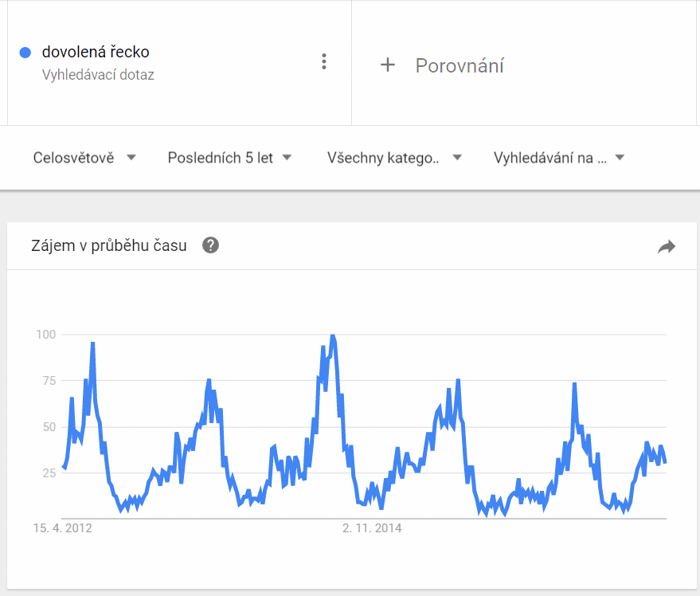Viewport: 700px width, 596px height.
Task: Click the dropdown arrow next to Celosvětově
Action: (x=131, y=158)
